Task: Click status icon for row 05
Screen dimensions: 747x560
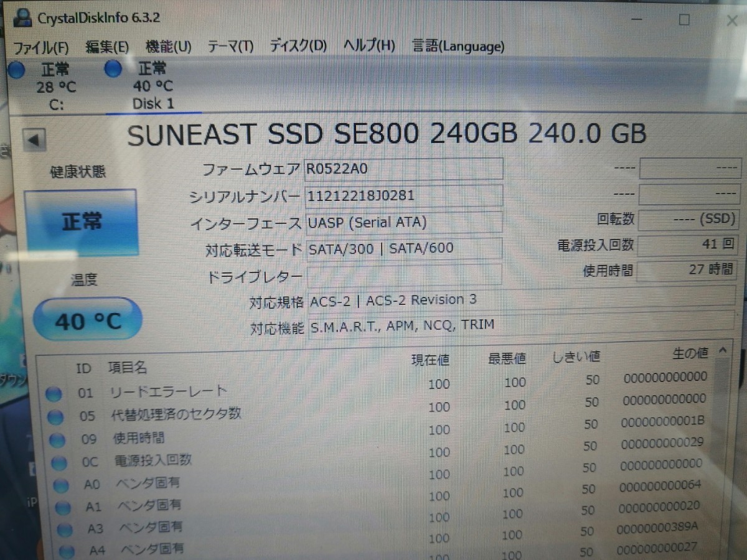Action: pos(55,416)
